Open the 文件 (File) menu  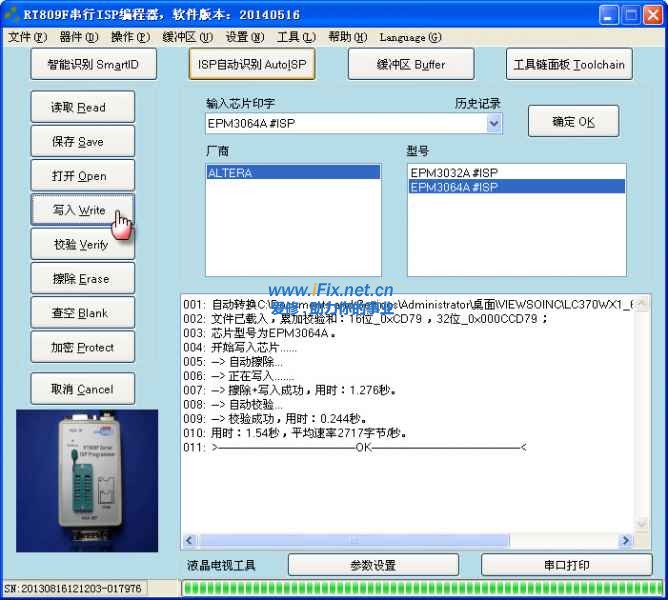pyautogui.click(x=27, y=37)
